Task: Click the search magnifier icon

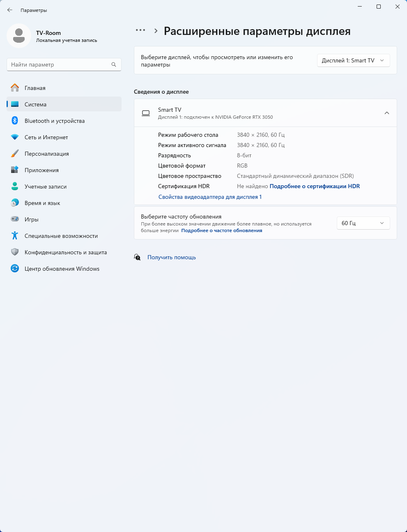Action: (114, 64)
